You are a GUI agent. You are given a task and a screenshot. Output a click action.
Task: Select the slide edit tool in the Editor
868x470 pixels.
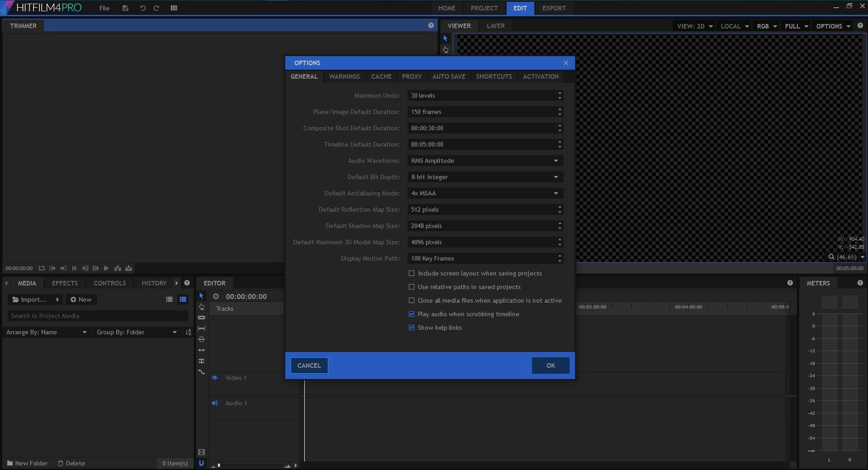(x=201, y=339)
